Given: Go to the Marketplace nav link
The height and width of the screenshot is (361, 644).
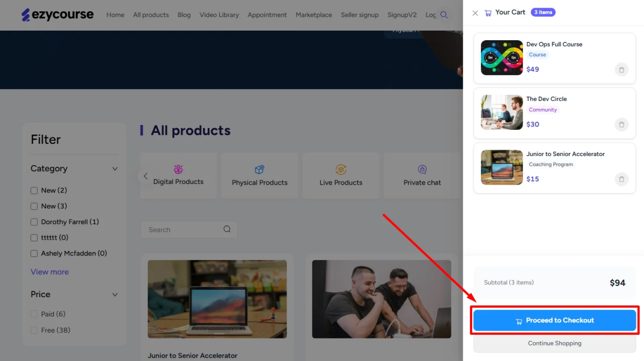Looking at the screenshot, I should (x=314, y=15).
